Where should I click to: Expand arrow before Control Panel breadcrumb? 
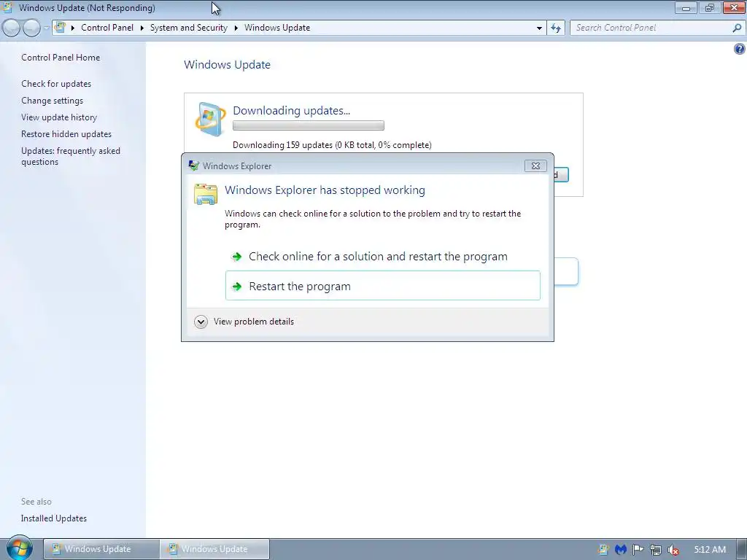point(73,28)
